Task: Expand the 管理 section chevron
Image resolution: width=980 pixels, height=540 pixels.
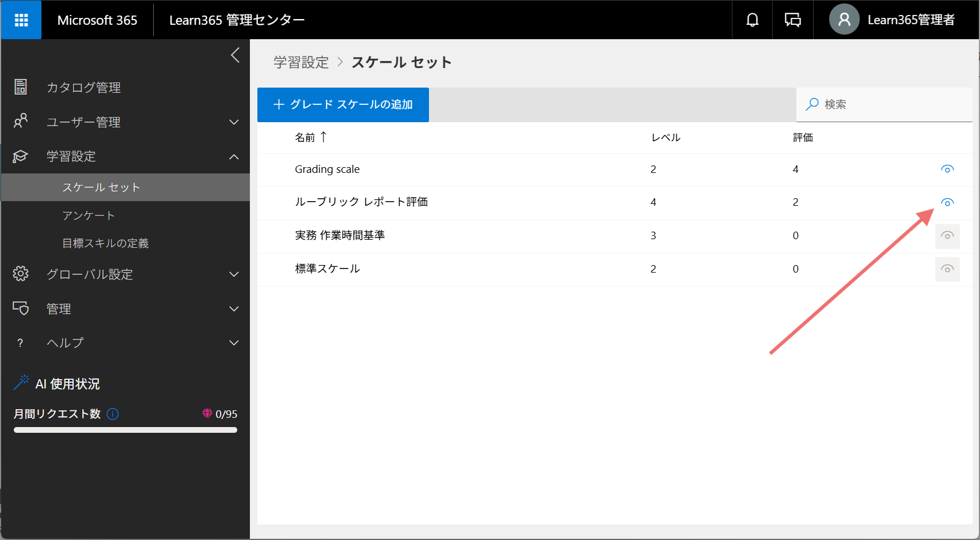Action: coord(234,309)
